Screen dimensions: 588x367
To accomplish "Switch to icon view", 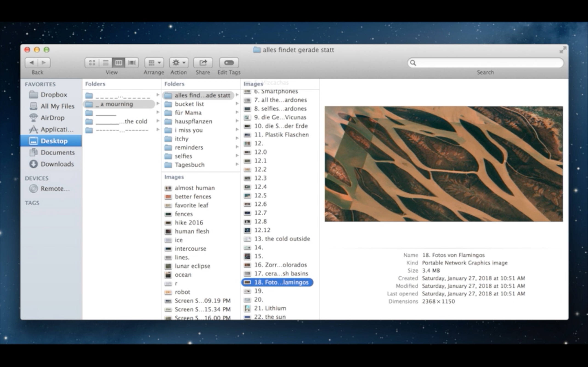I will click(x=92, y=63).
